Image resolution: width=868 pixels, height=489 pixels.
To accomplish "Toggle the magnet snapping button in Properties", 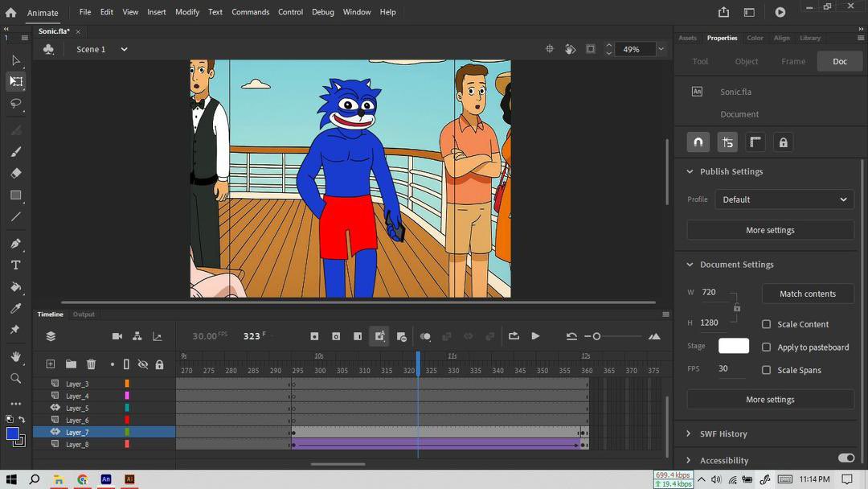I will 698,142.
